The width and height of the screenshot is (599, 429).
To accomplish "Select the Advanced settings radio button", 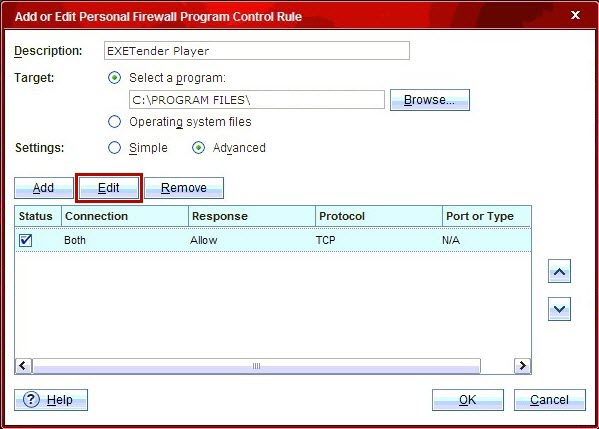I will click(198, 148).
